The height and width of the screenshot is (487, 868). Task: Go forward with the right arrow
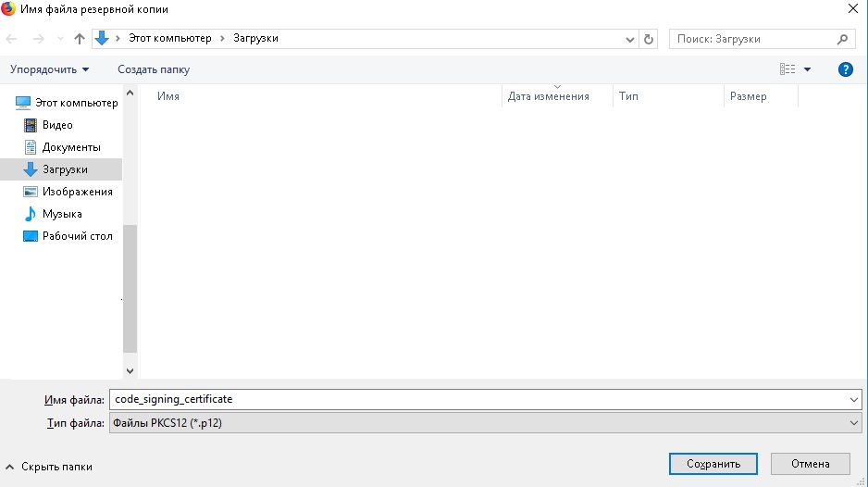[38, 39]
